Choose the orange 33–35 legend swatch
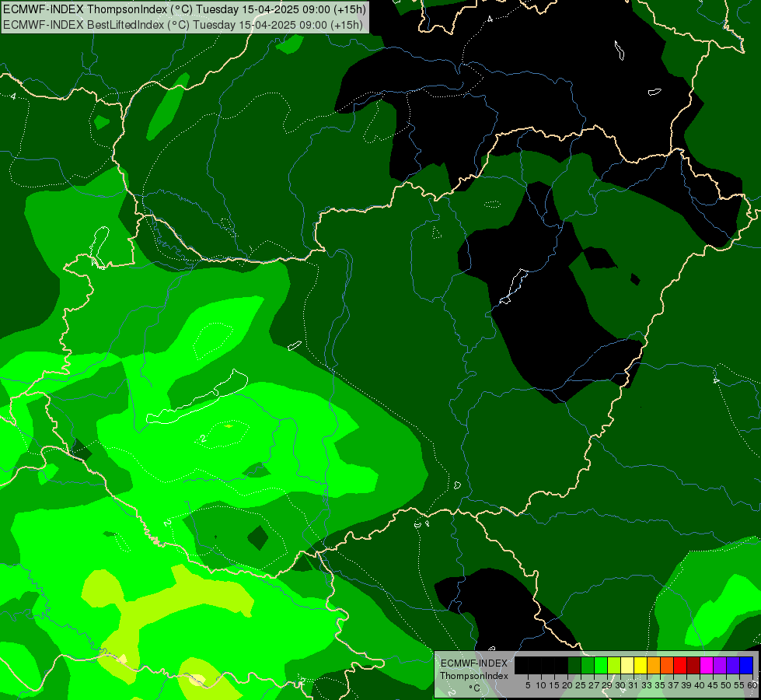The image size is (761, 700). 654,665
